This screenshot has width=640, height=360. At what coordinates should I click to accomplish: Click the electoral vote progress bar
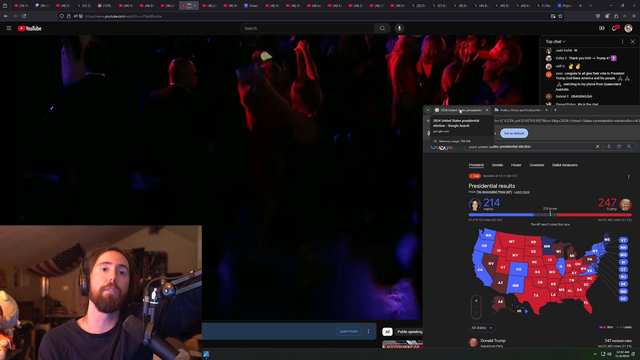[x=550, y=214]
